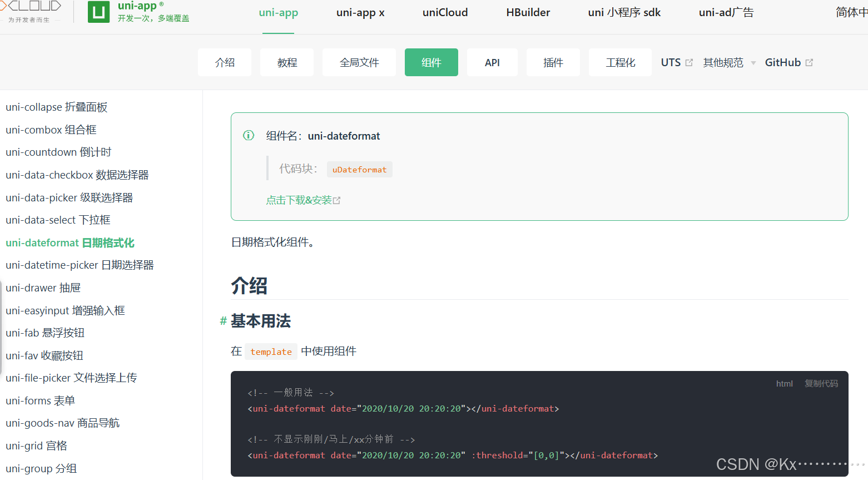Open the HBuilder navigation tab

(528, 12)
